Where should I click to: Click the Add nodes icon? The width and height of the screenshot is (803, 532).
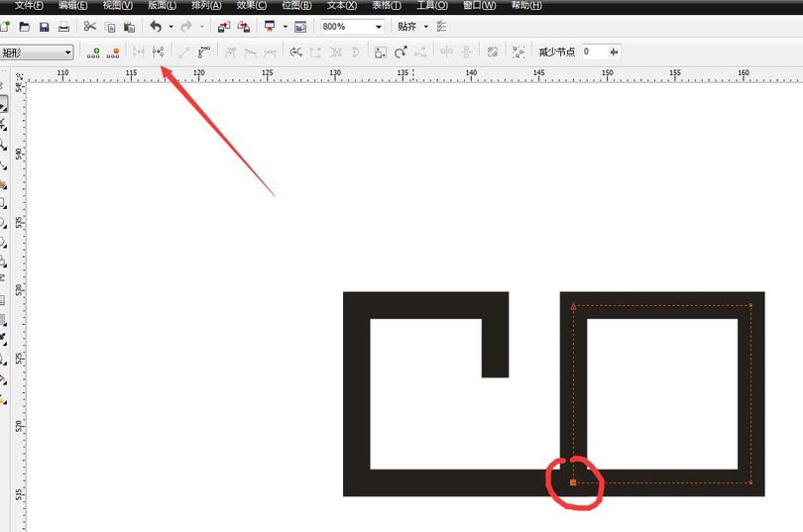click(93, 53)
